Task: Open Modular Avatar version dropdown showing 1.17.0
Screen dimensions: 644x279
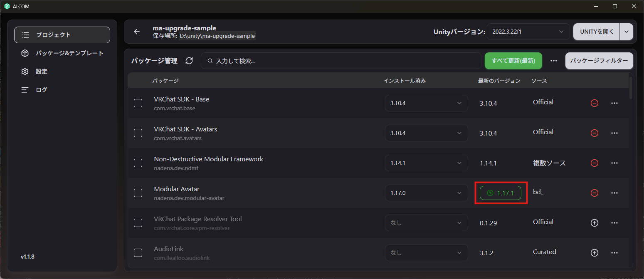Action: point(426,193)
